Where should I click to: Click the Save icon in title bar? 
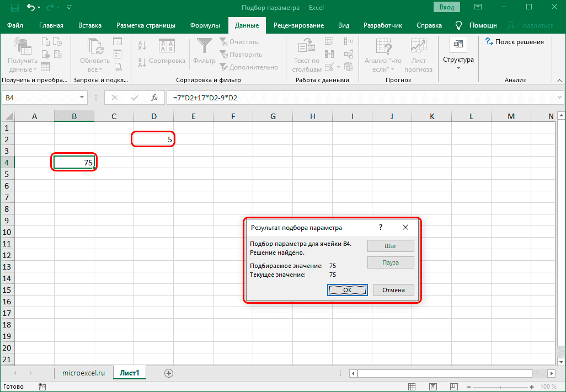pos(15,7)
